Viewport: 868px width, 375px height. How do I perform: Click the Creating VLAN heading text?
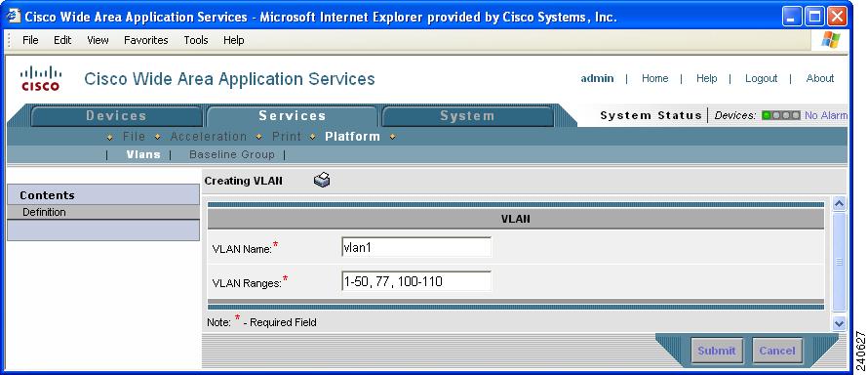(x=244, y=181)
